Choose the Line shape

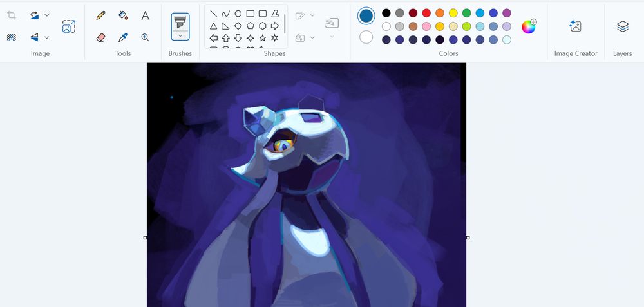[214, 14]
